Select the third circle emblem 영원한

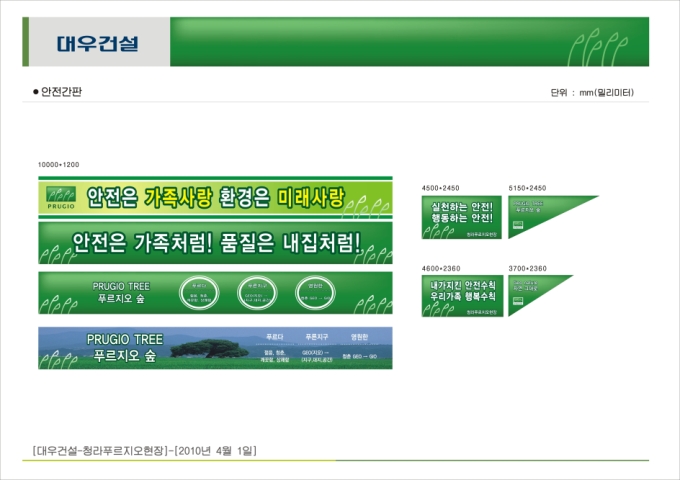tap(308, 292)
